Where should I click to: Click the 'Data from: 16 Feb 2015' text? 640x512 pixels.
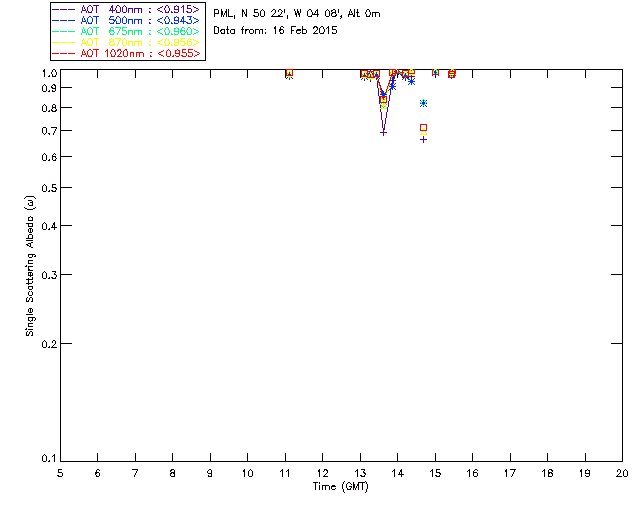275,31
